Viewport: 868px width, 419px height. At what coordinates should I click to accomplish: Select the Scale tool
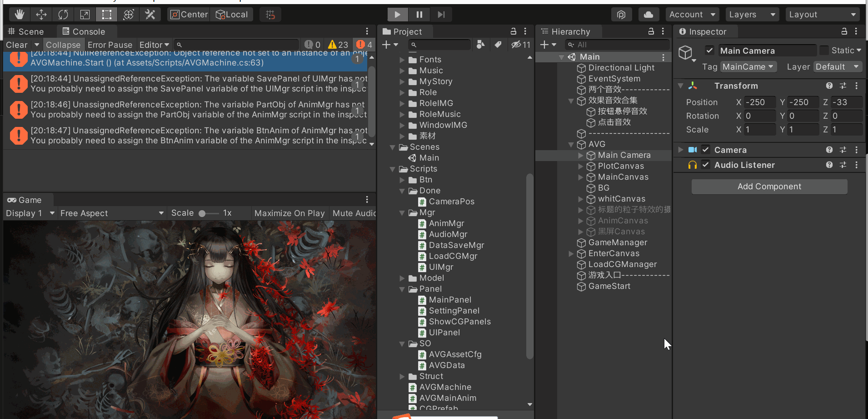(x=85, y=15)
